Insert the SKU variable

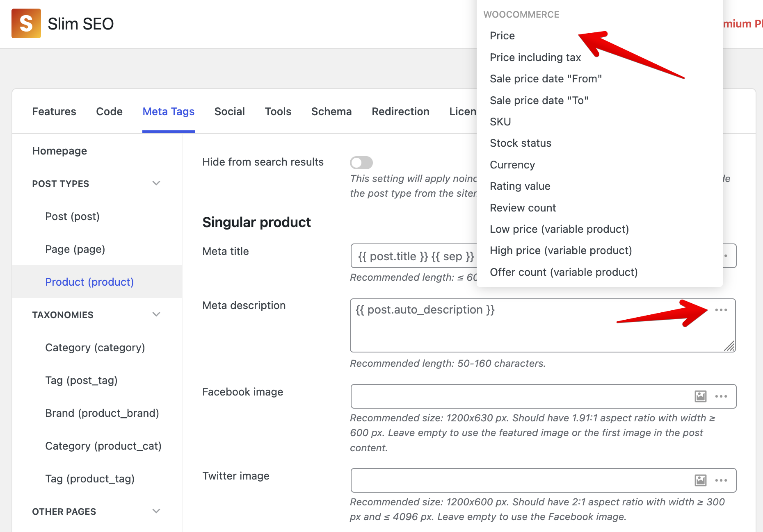[500, 122]
